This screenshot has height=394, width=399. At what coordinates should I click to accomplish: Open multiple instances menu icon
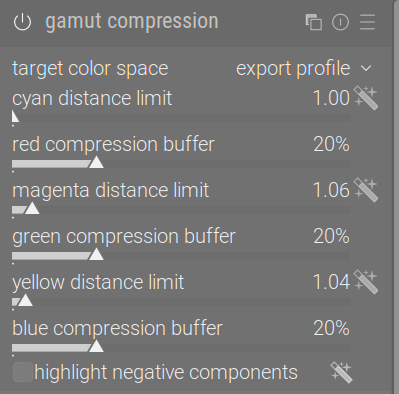click(x=314, y=22)
